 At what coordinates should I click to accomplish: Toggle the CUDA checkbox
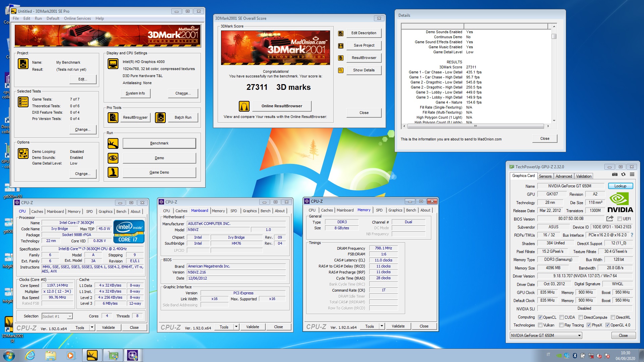(x=561, y=317)
